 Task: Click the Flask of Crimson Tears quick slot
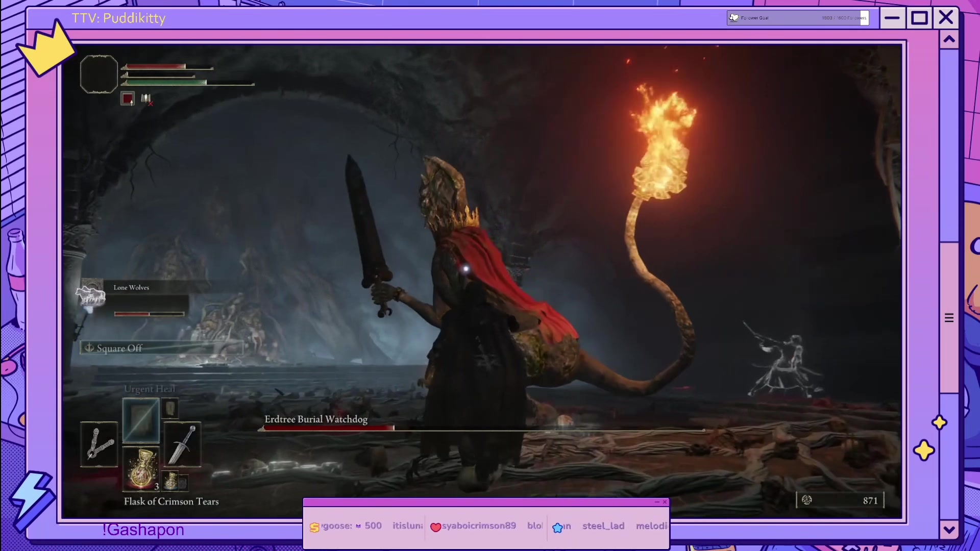(x=141, y=468)
